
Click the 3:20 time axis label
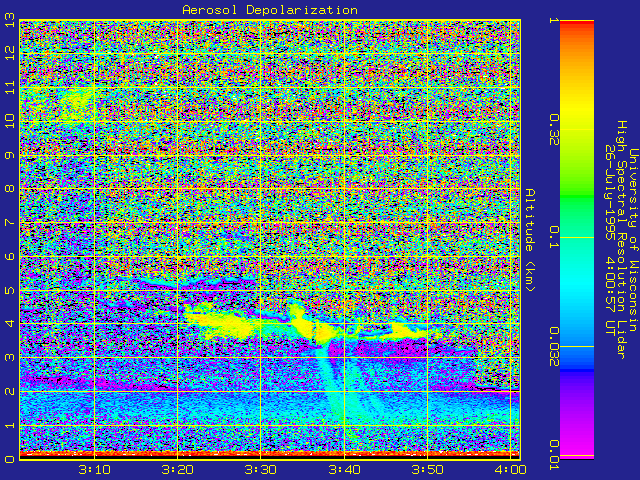tap(177, 470)
